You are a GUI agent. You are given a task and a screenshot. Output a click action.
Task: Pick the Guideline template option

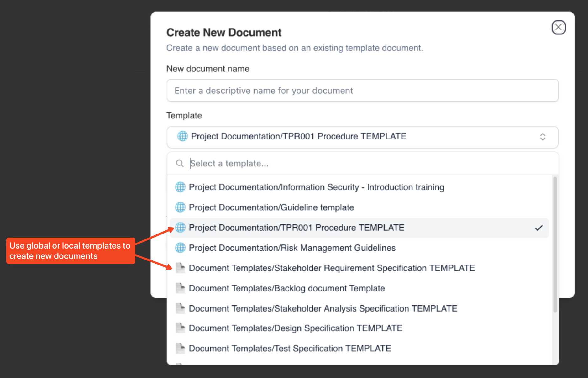[x=271, y=207]
